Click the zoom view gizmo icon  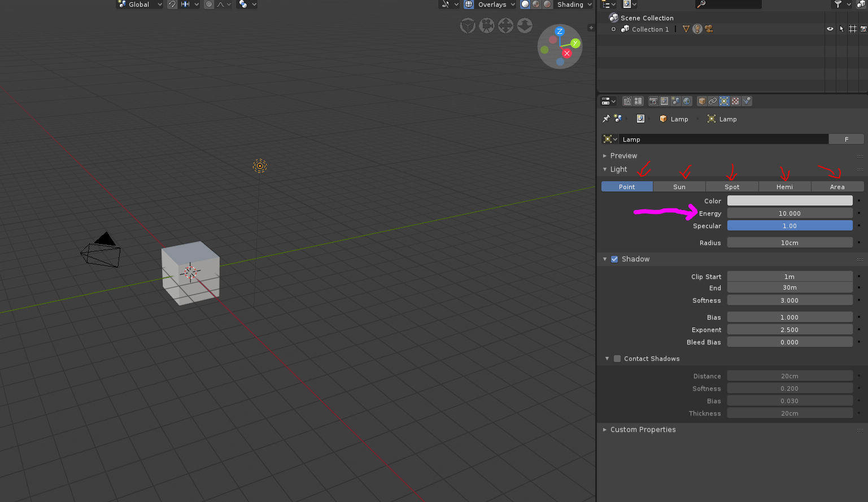(x=525, y=25)
